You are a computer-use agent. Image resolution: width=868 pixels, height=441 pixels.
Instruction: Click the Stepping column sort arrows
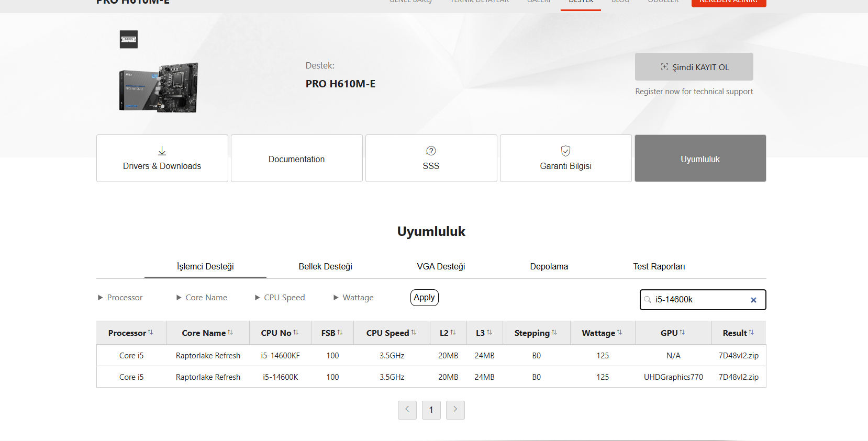pyautogui.click(x=554, y=333)
